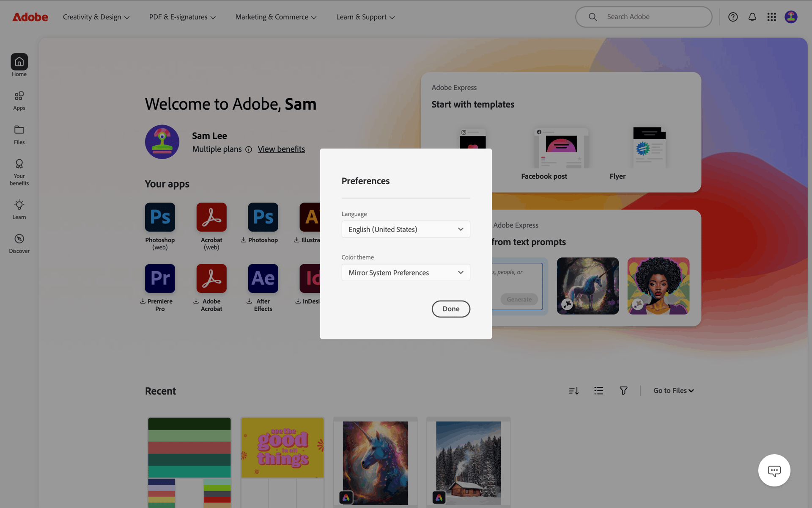Viewport: 812px width, 508px height.
Task: Open the Color theme dropdown
Action: [406, 272]
